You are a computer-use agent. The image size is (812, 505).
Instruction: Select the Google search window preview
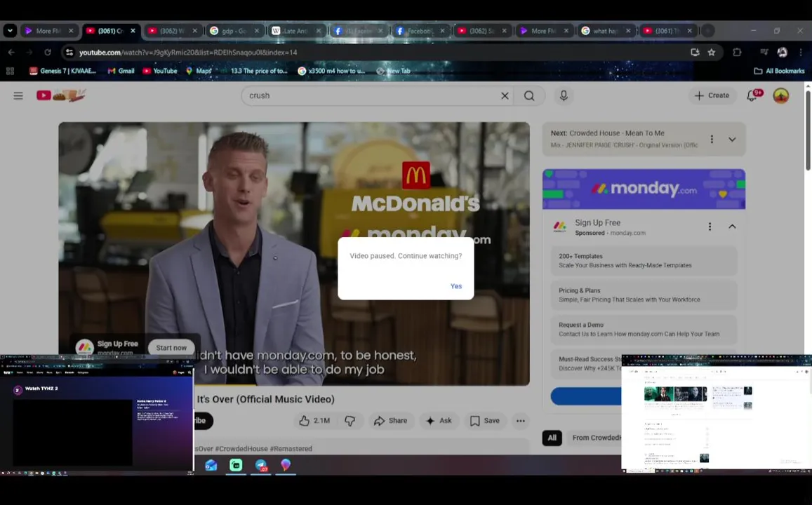click(x=717, y=414)
